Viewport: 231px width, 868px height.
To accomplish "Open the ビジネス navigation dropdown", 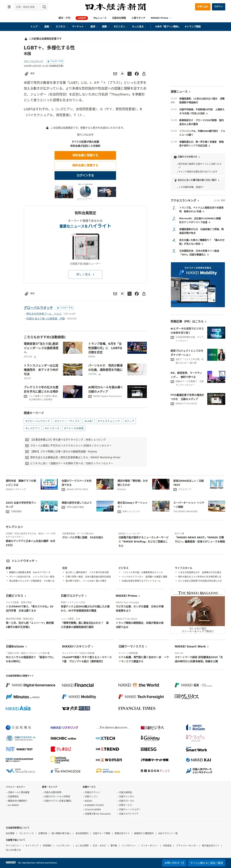I will [62, 27].
